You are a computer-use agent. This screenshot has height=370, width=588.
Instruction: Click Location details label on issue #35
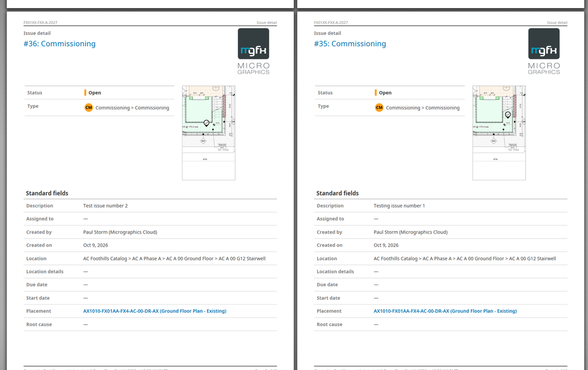[335, 271]
